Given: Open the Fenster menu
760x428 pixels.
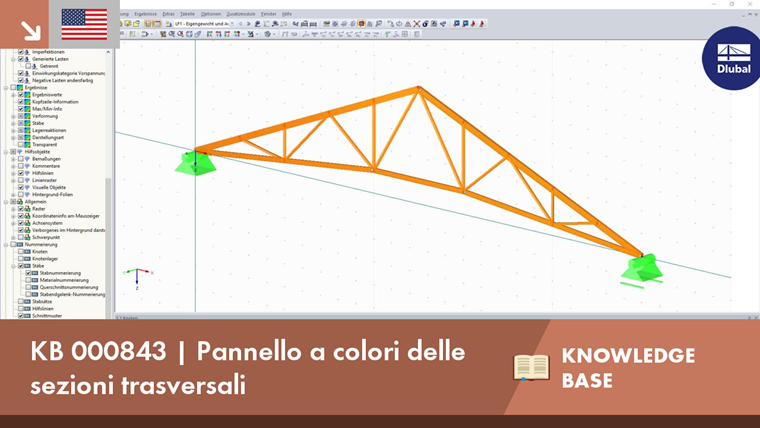Looking at the screenshot, I should [269, 14].
